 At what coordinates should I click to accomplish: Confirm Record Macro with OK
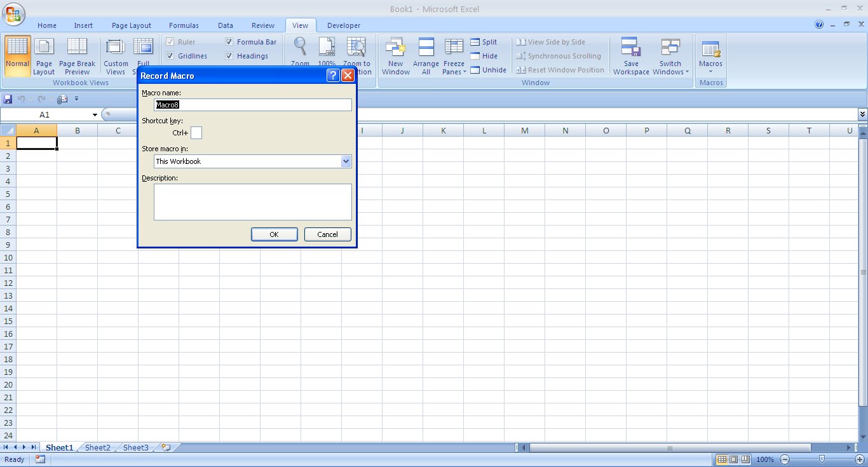click(275, 234)
